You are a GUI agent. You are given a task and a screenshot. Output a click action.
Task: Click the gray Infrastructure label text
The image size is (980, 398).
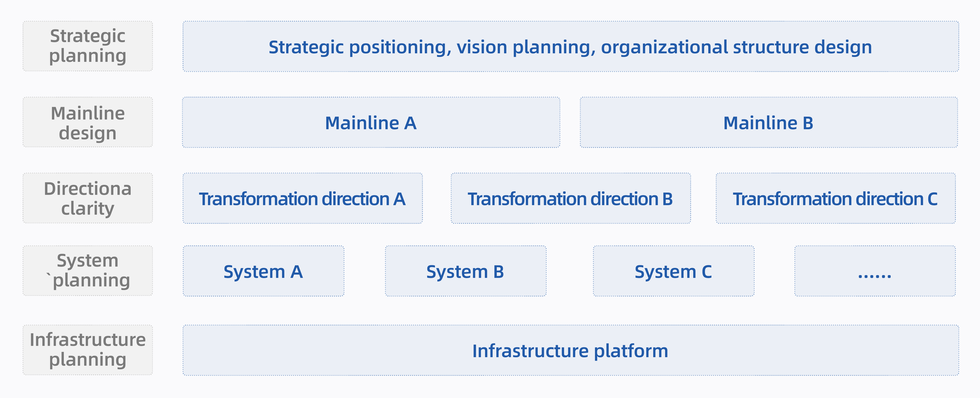[x=88, y=340]
